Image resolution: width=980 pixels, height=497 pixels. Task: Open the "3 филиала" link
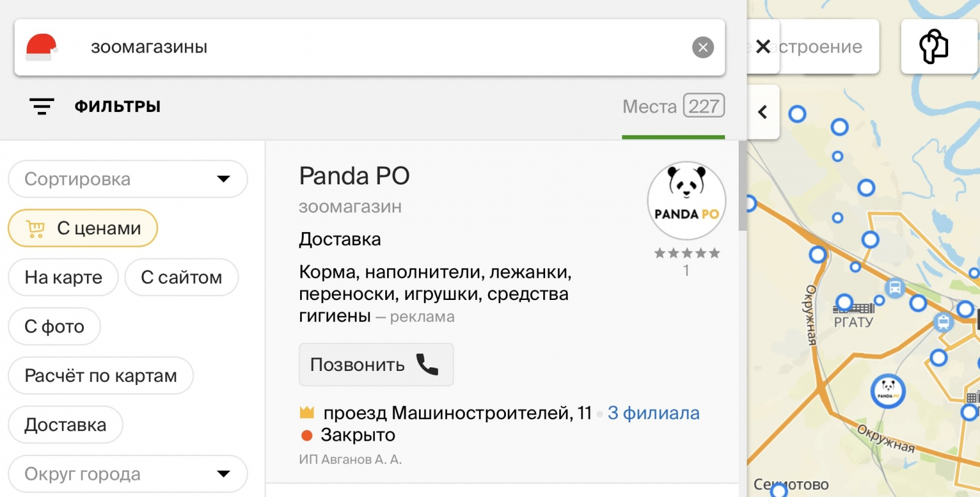pos(653,413)
